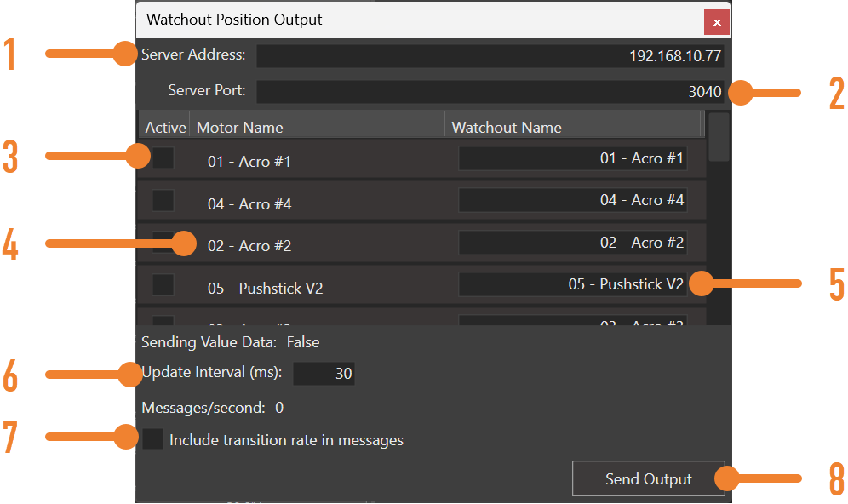Edit the Update Interval value
848x504 pixels.
pyautogui.click(x=324, y=373)
